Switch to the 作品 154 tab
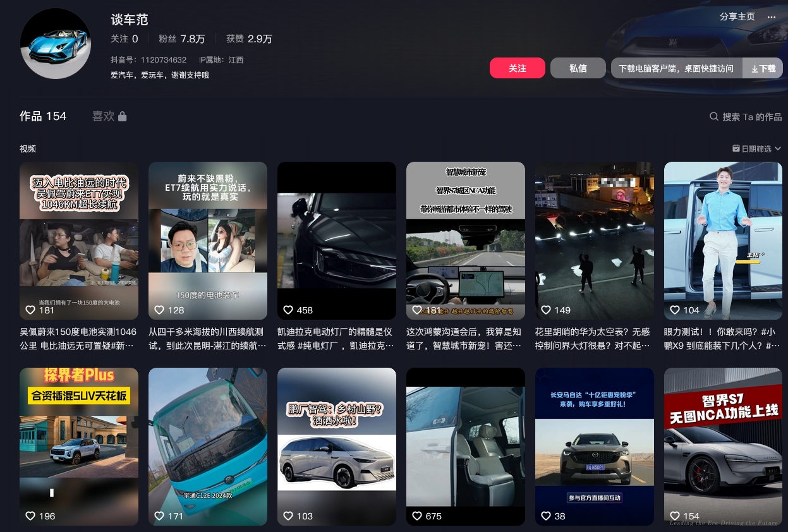Viewport: 788px width, 532px height. 43,116
